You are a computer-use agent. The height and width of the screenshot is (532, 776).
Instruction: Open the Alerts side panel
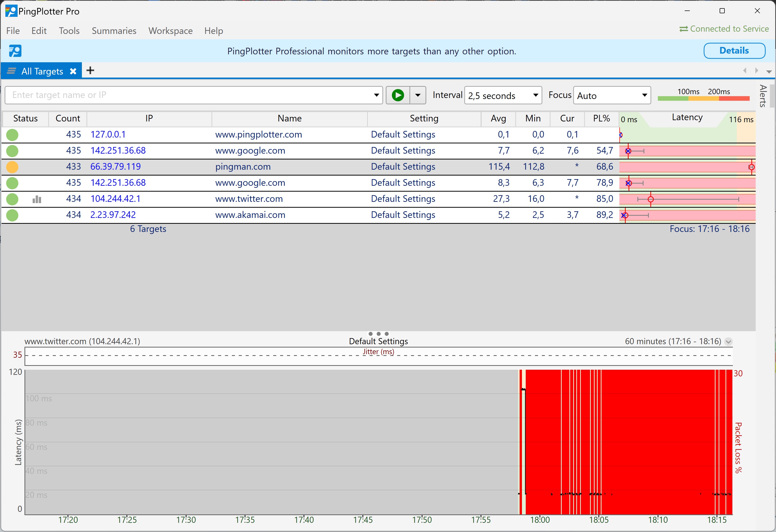pyautogui.click(x=763, y=95)
